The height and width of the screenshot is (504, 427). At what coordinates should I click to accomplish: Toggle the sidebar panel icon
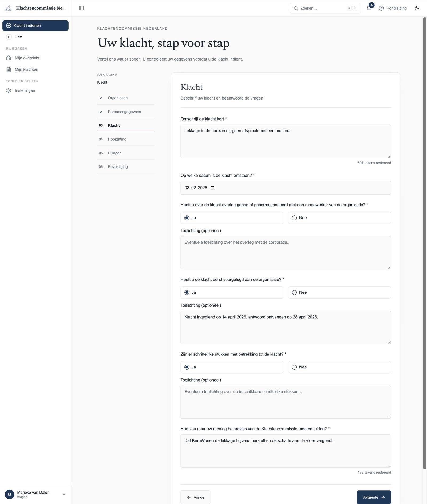click(81, 8)
